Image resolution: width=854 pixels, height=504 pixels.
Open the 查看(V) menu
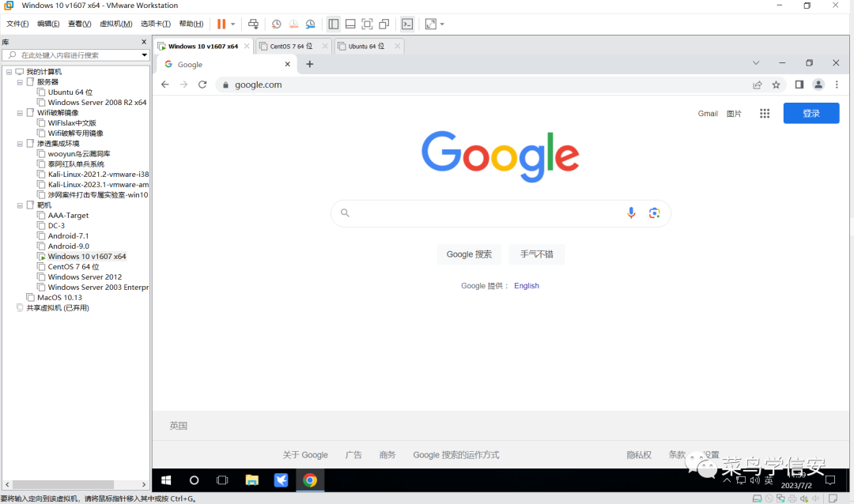[80, 24]
